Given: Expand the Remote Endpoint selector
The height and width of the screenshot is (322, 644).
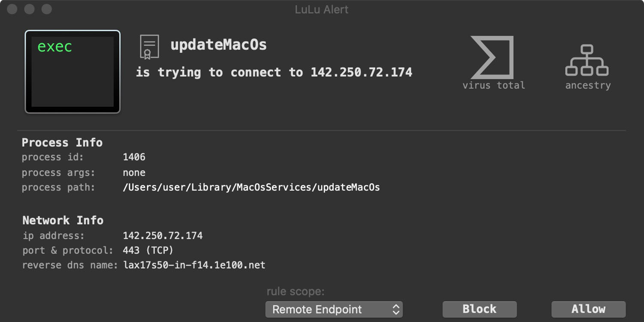Looking at the screenshot, I should point(334,309).
